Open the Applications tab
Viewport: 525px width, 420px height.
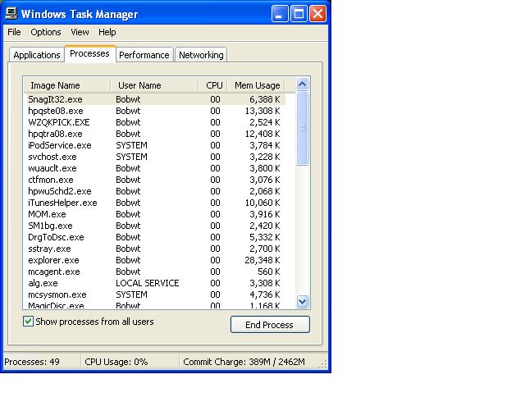(x=37, y=55)
